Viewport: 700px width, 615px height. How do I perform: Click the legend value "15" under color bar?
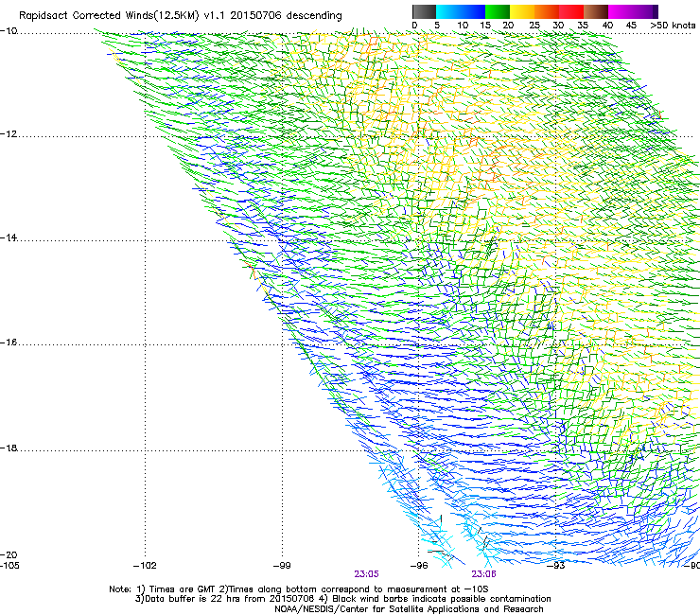point(485,26)
